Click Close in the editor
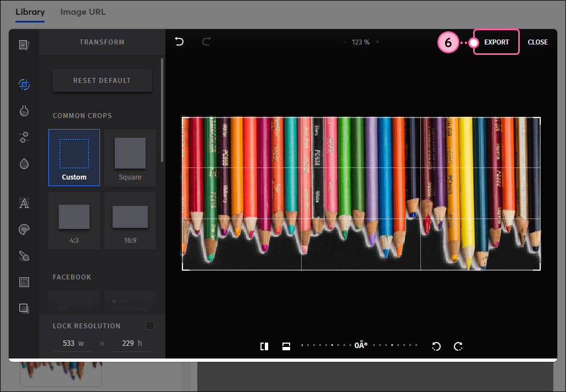Screen dimensions: 566x392 (537, 42)
